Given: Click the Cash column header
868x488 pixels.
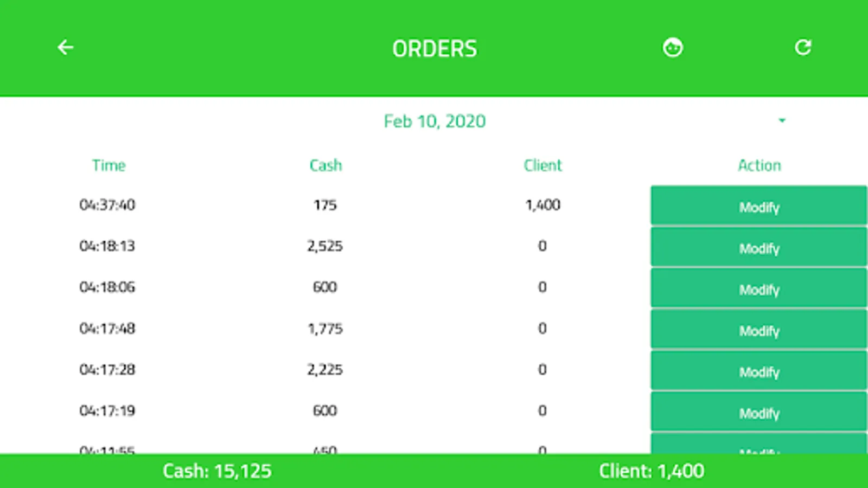Looking at the screenshot, I should 325,165.
